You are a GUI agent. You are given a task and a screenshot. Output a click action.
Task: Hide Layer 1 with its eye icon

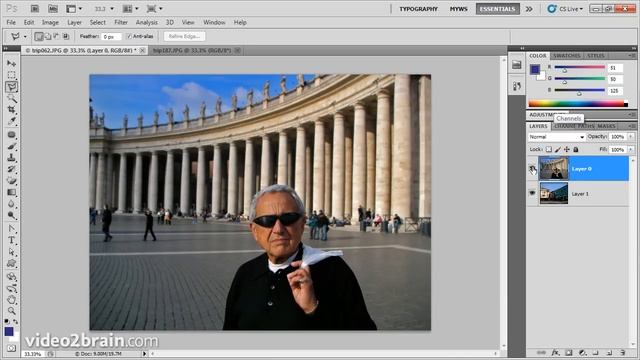click(x=532, y=193)
